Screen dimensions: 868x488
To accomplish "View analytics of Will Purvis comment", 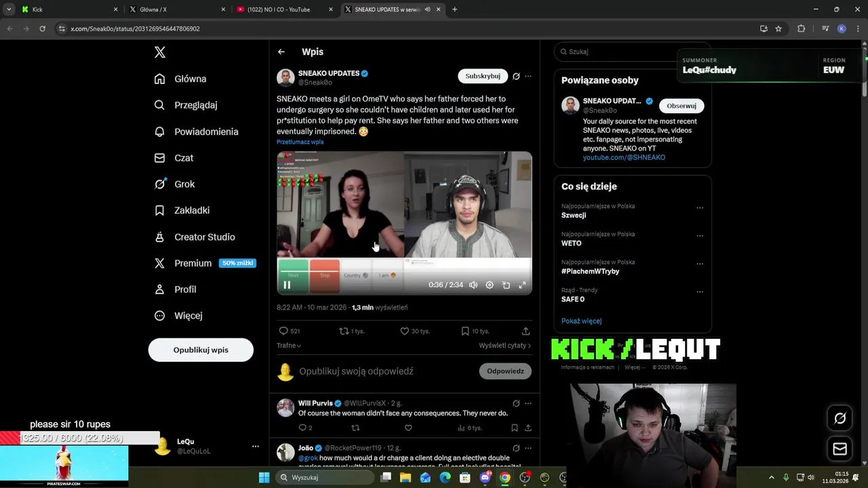I will [469, 428].
